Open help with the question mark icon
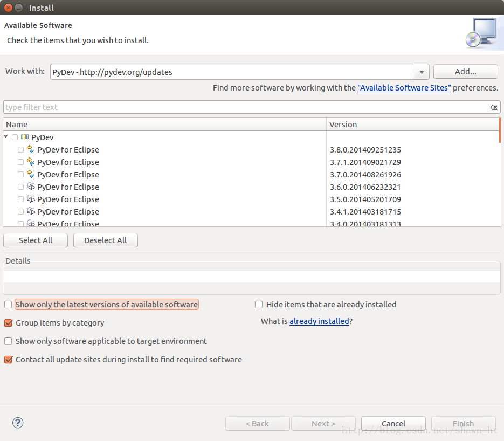This screenshot has height=441, width=504. coord(18,423)
